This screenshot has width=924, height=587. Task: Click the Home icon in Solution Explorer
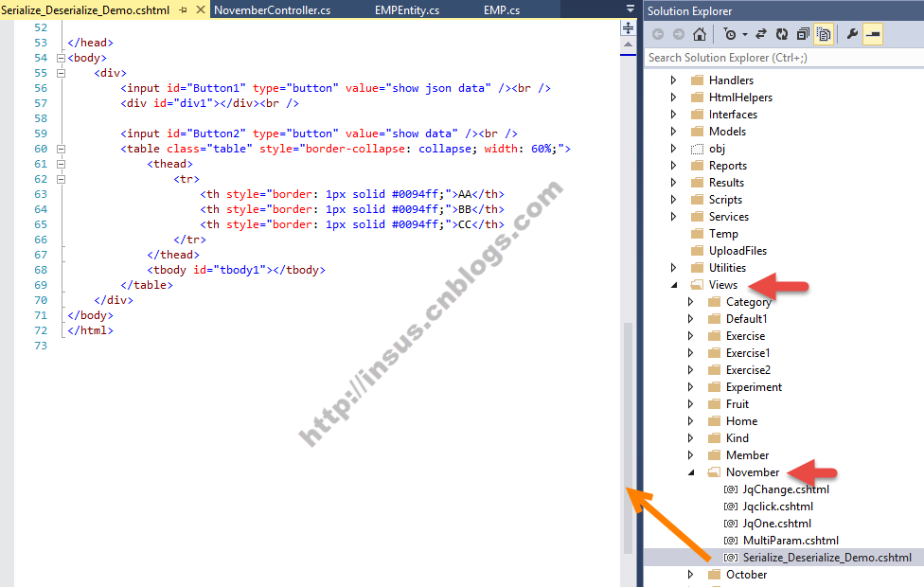700,35
